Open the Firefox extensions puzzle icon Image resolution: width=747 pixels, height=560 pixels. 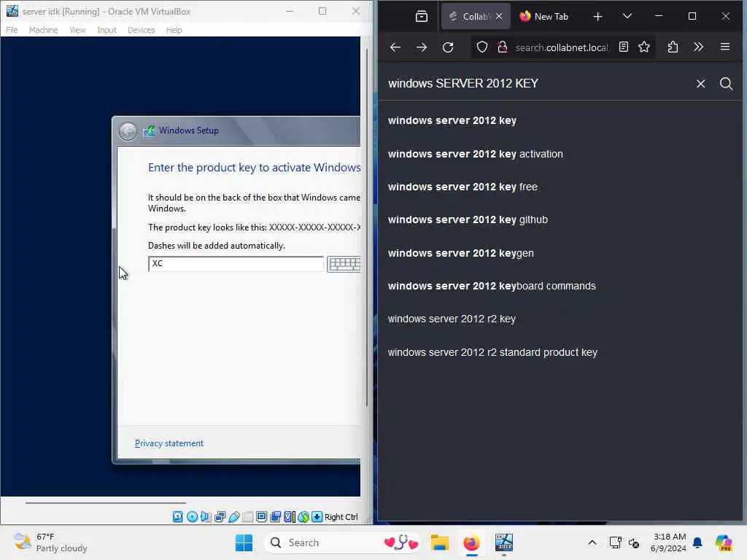673,47
